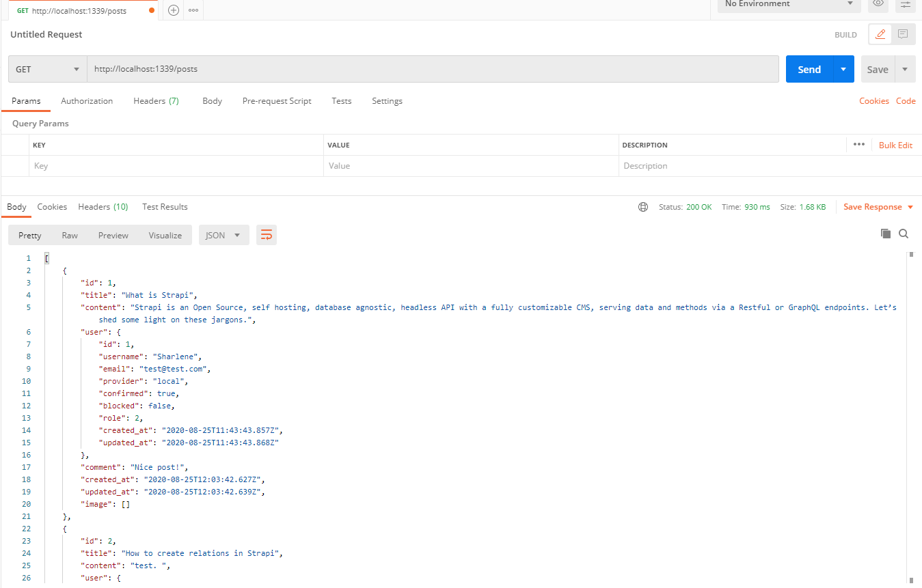
Task: Click the "test@test.com" email value
Action: coord(174,369)
